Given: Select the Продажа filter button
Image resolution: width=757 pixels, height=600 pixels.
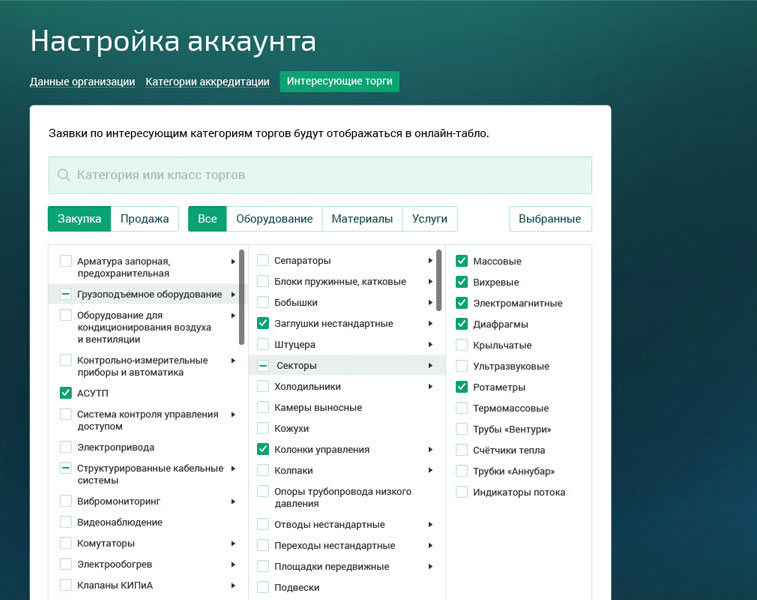Looking at the screenshot, I should 144,219.
